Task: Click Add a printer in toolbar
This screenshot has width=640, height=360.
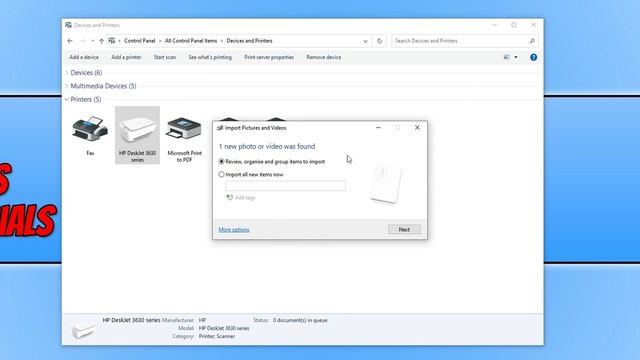Action: tap(127, 57)
